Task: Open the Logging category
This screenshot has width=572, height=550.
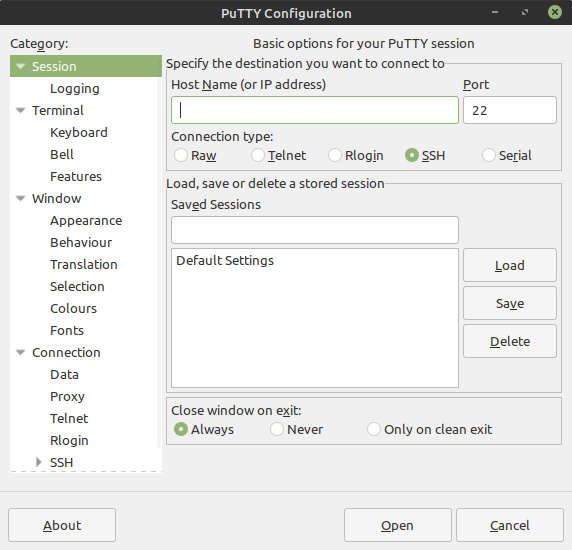Action: [75, 89]
